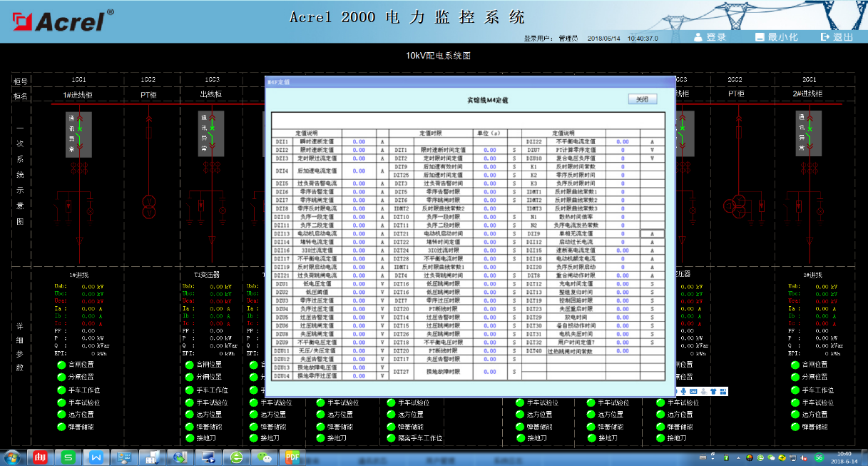Open the Windows Start menu
This screenshot has width=868, height=466.
point(12,457)
